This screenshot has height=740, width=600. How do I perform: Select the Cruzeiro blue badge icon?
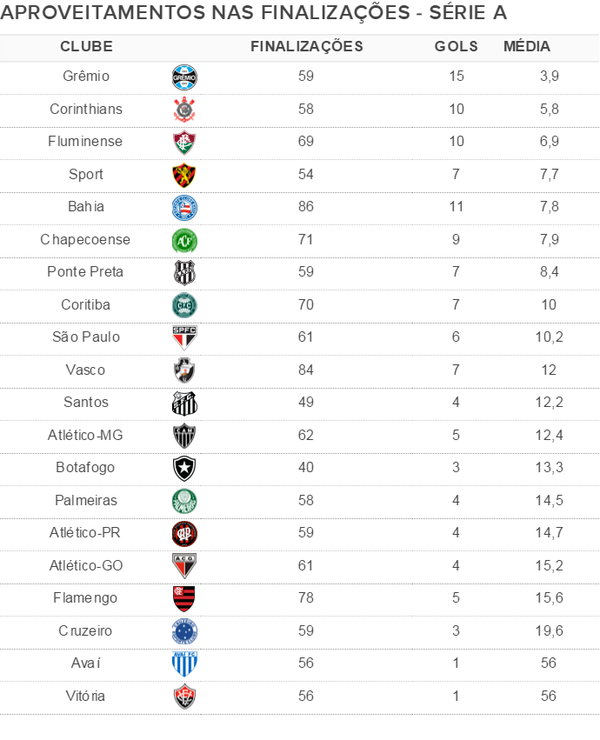[184, 631]
